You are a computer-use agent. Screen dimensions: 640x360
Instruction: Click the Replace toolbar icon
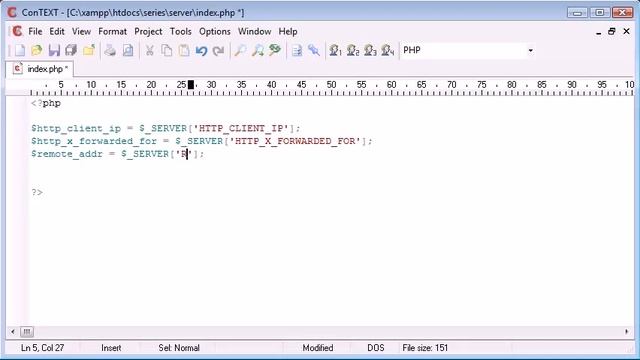pyautogui.click(x=275, y=50)
